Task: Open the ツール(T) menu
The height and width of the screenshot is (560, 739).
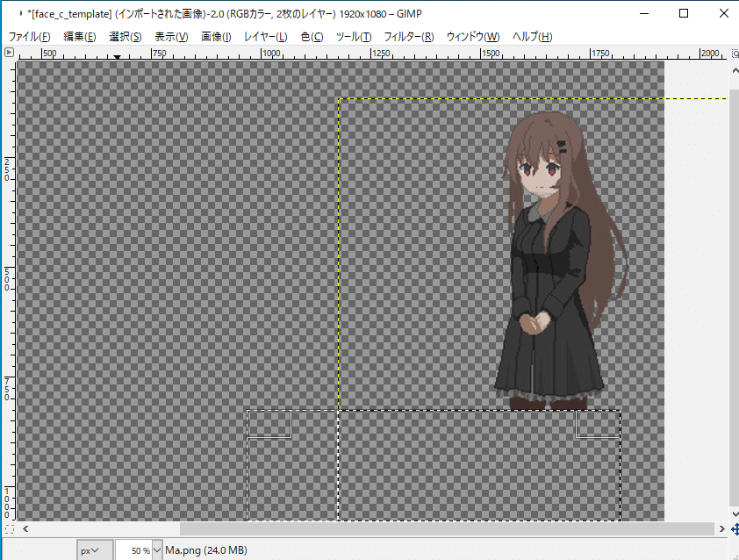Action: (x=354, y=36)
